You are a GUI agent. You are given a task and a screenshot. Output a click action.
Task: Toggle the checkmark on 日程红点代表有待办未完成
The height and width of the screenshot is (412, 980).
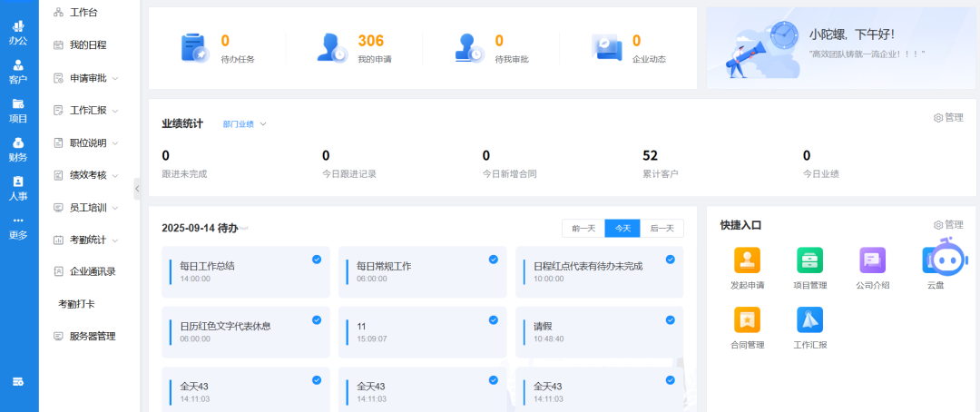pos(670,260)
